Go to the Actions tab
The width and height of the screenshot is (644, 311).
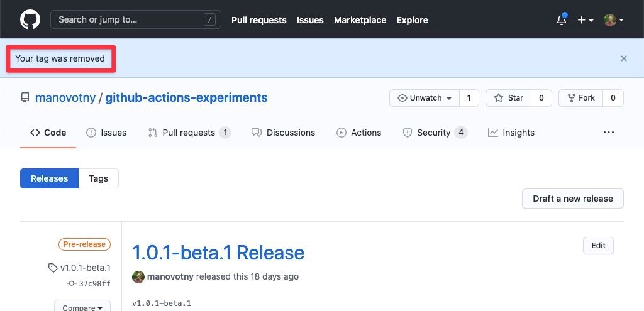tap(359, 133)
